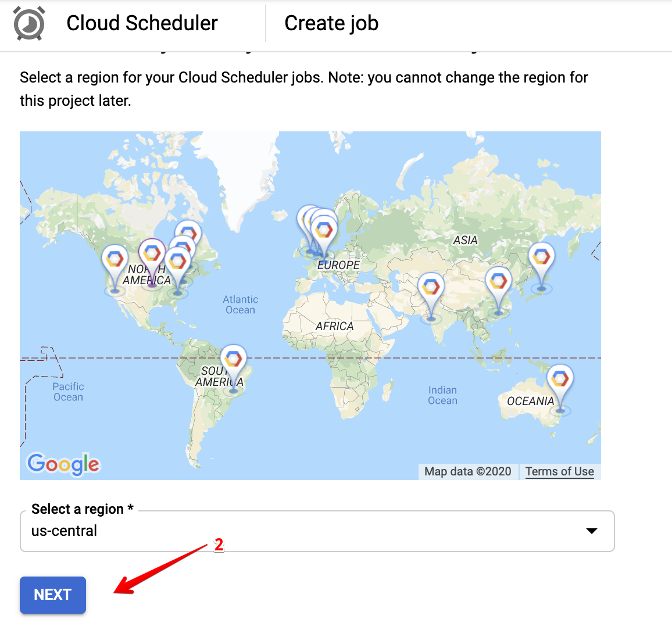Click the Cloud Scheduler title
The height and width of the screenshot is (630, 672).
pyautogui.click(x=142, y=23)
